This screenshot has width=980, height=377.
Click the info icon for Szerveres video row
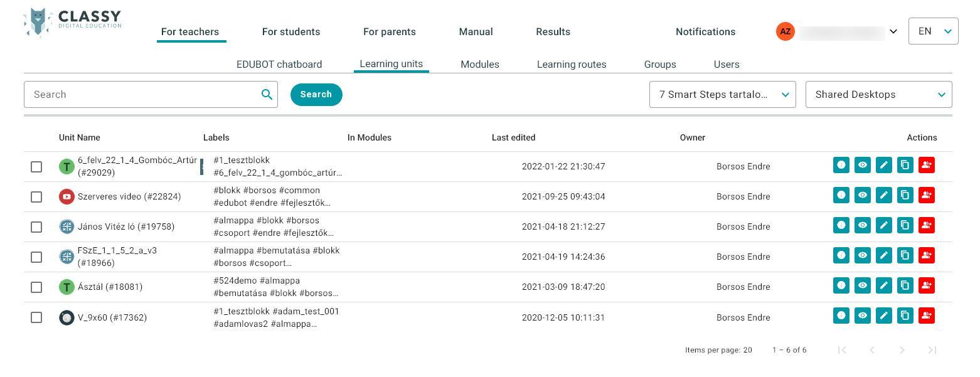(841, 195)
